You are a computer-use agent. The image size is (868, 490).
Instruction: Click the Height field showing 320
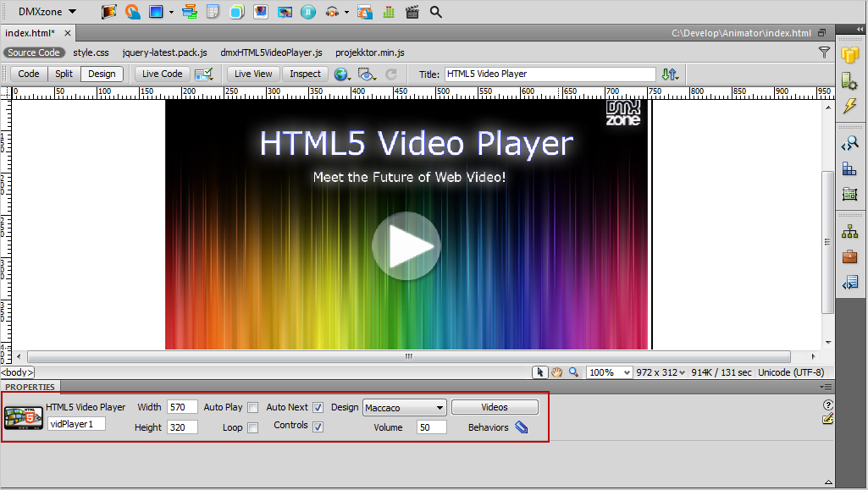[x=182, y=427]
